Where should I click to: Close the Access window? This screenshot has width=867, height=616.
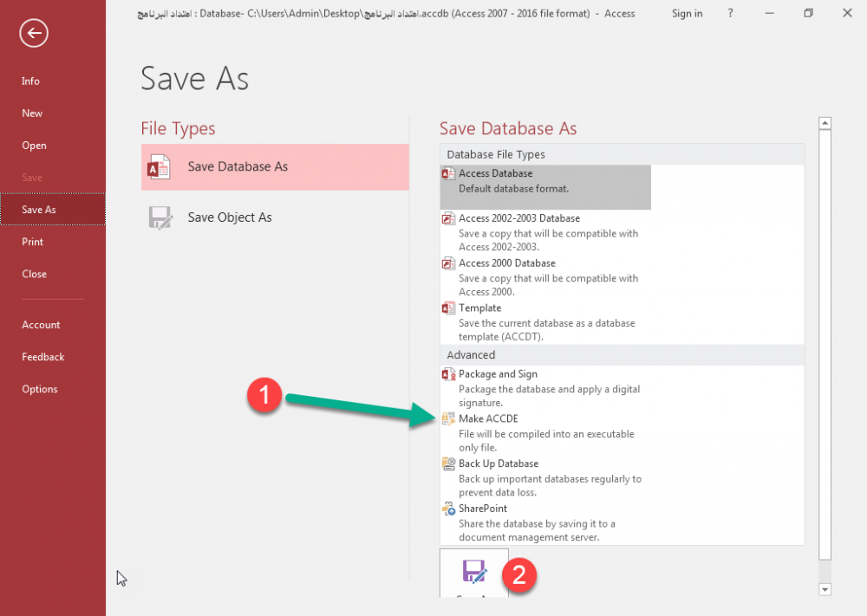(x=847, y=13)
